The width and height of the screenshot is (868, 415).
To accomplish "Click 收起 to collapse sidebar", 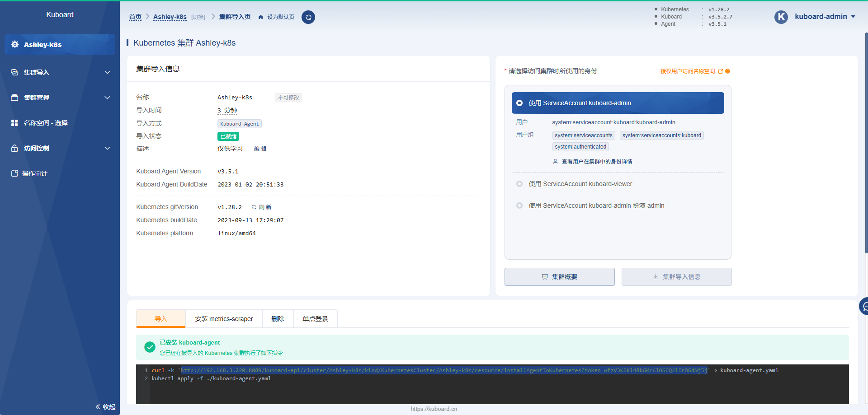I will pos(109,407).
